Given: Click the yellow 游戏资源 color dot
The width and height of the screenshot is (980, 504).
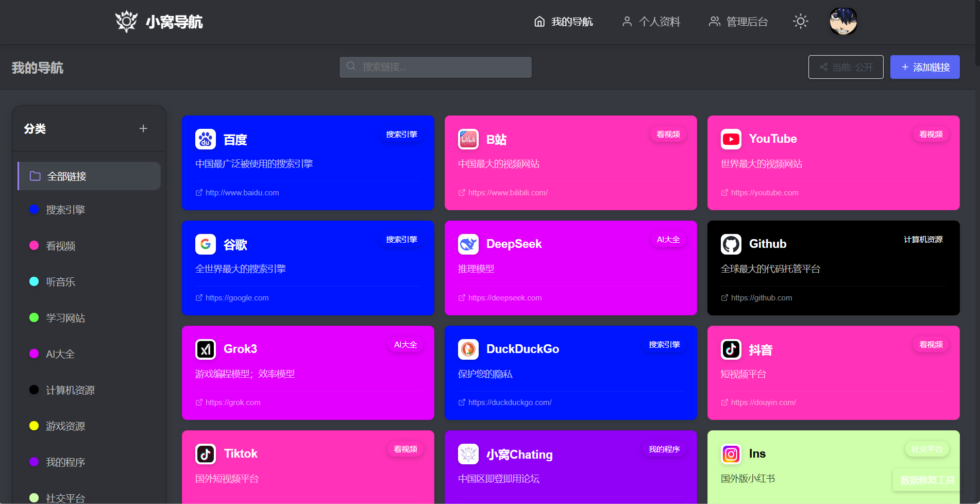Looking at the screenshot, I should coord(34,426).
